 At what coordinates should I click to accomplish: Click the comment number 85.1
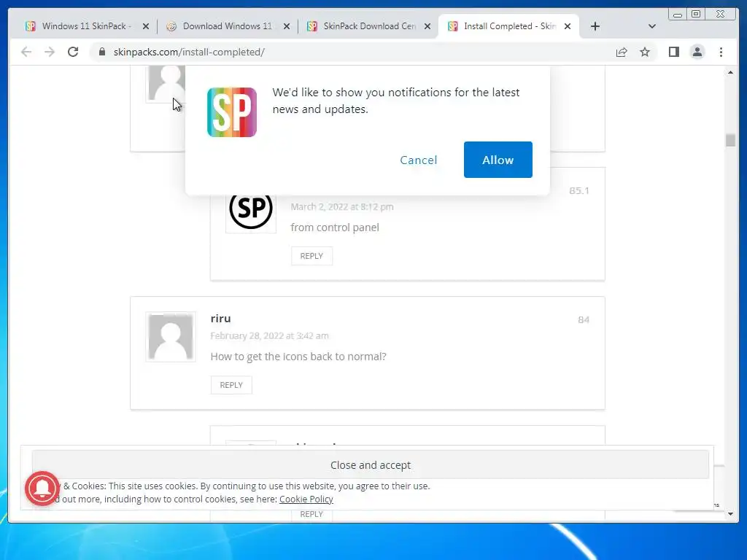(x=578, y=190)
